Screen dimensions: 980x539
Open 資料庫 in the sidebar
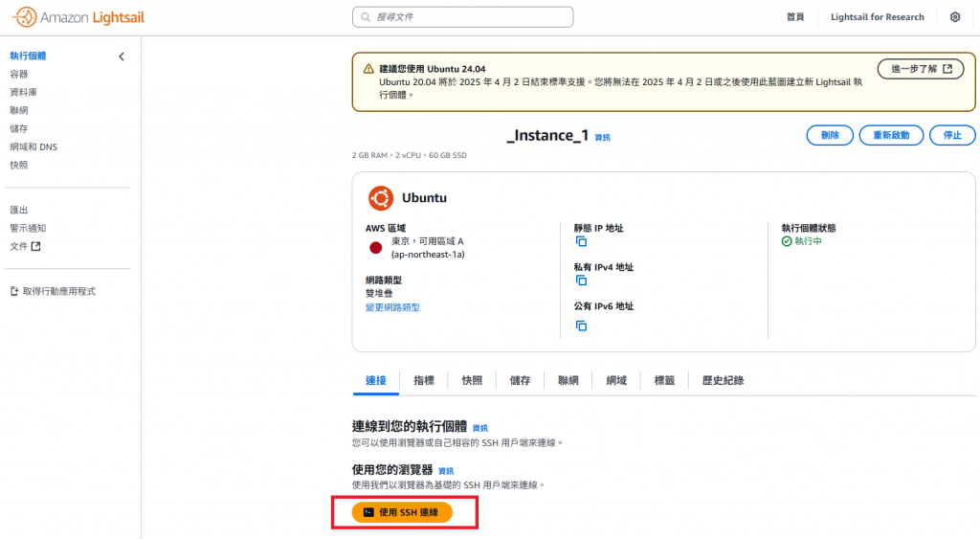point(23,92)
